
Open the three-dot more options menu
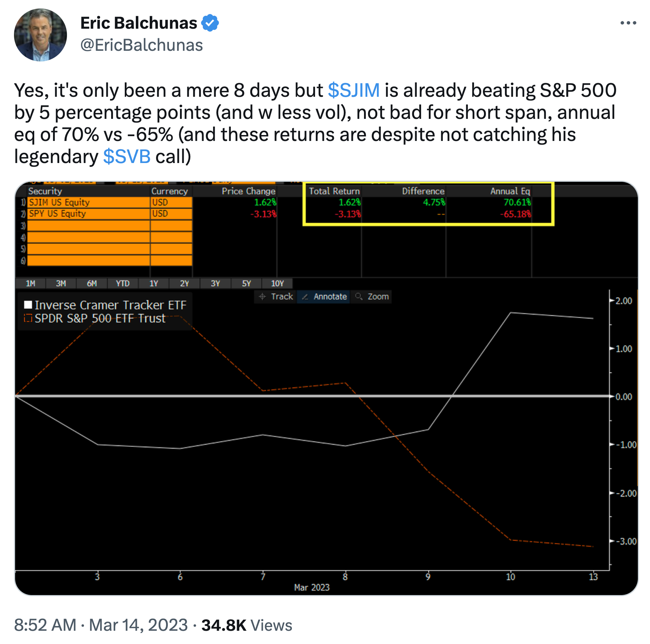coord(628,23)
